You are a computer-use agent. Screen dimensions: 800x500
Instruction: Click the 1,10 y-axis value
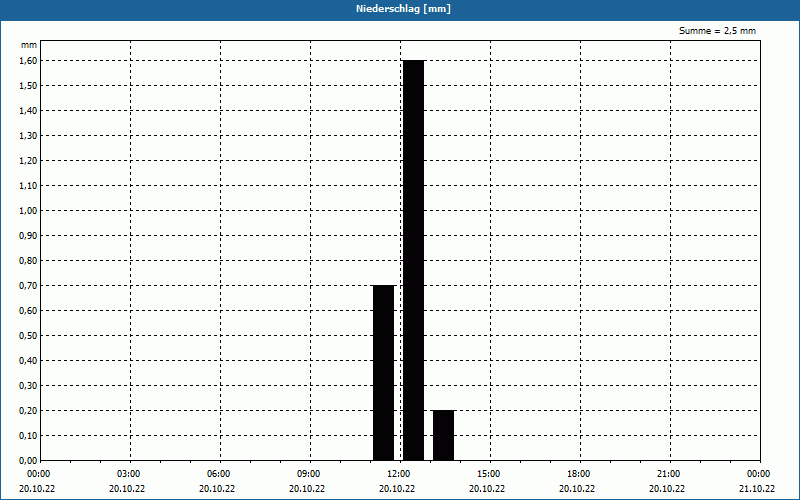click(x=28, y=185)
